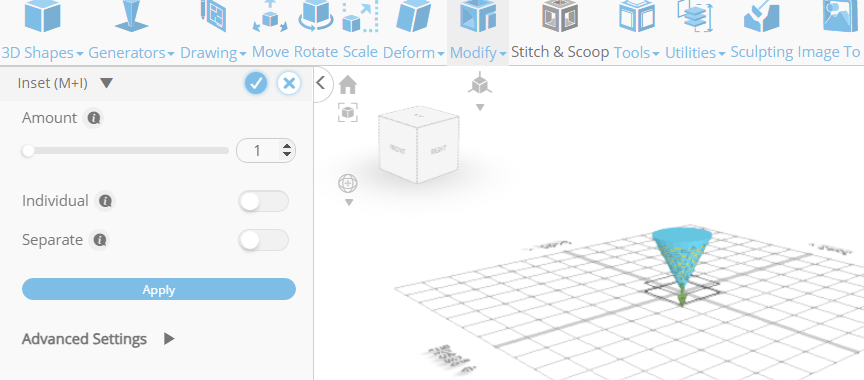The image size is (864, 380).
Task: Open the Sculpting tool icon
Action: pyautogui.click(x=762, y=16)
